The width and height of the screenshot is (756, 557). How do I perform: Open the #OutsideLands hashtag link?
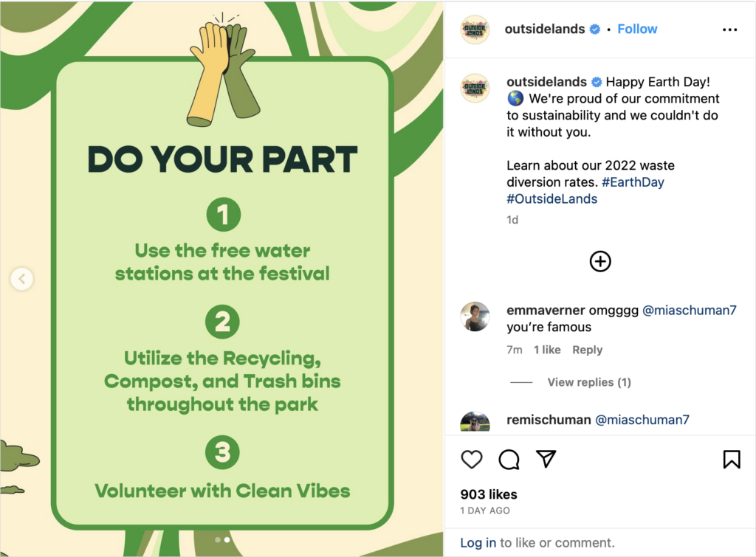(551, 199)
